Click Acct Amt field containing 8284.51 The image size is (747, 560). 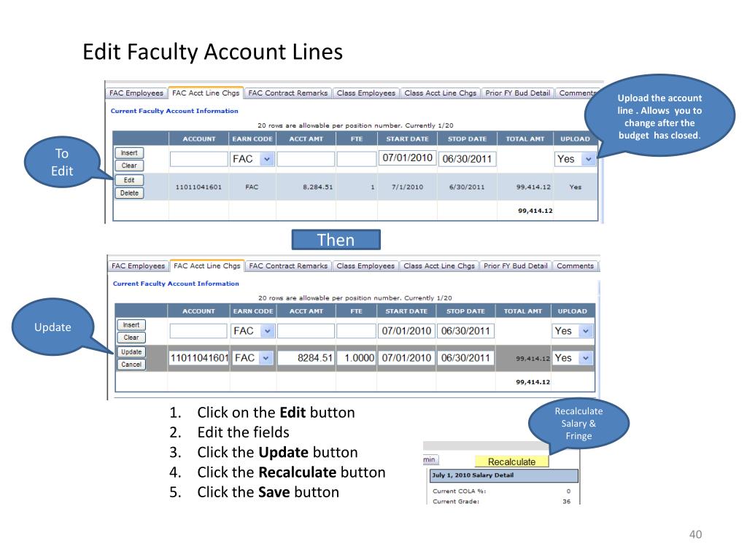306,358
